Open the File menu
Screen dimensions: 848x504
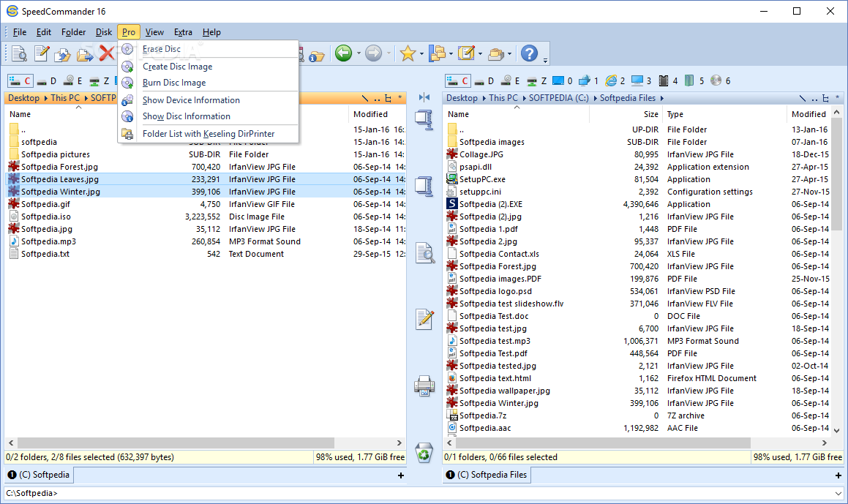pyautogui.click(x=20, y=32)
